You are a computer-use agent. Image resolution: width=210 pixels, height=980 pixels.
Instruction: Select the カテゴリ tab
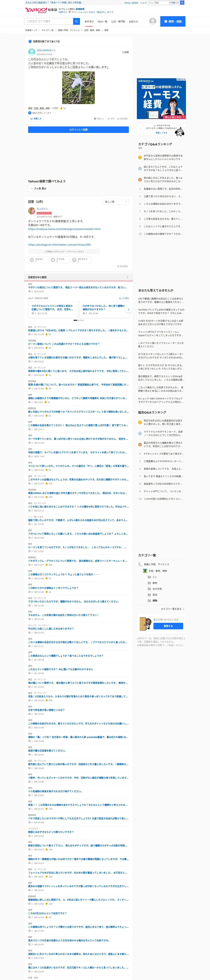pyautogui.click(x=89, y=22)
